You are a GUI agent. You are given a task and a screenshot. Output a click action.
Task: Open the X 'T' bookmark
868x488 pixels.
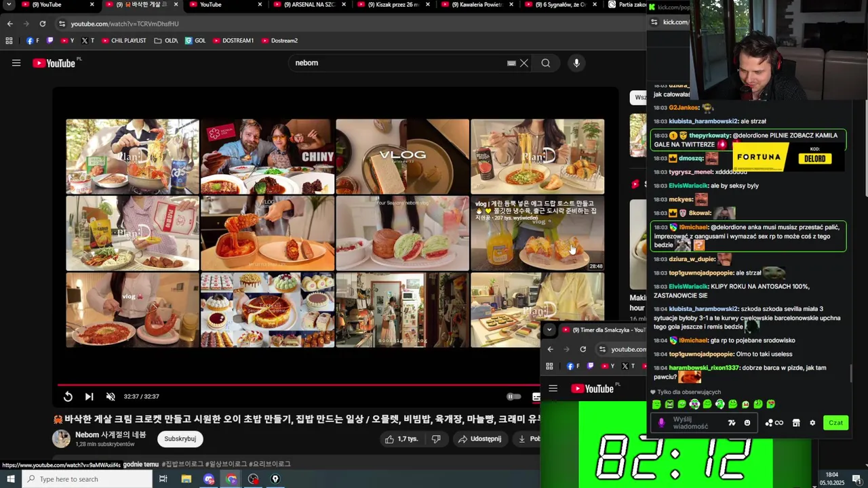pos(87,41)
